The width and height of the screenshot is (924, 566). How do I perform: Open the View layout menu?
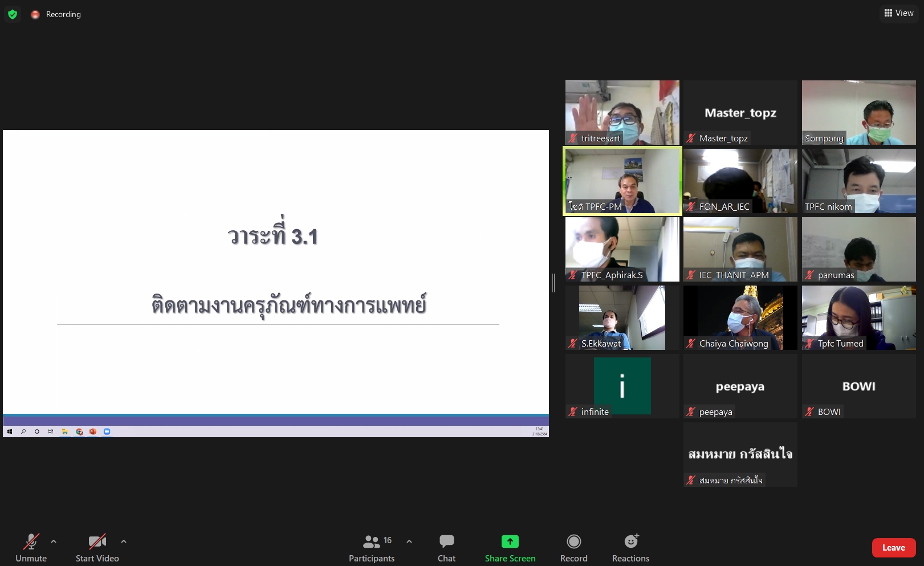coord(899,13)
